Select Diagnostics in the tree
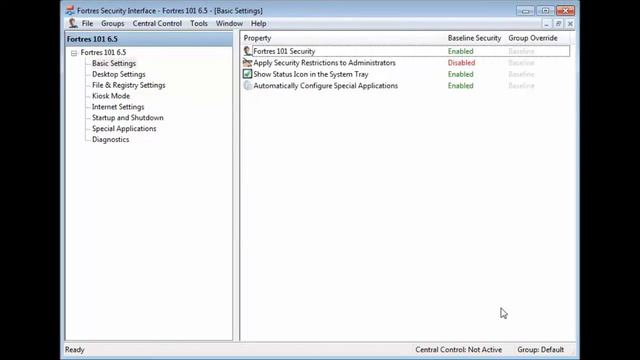 pyautogui.click(x=111, y=140)
